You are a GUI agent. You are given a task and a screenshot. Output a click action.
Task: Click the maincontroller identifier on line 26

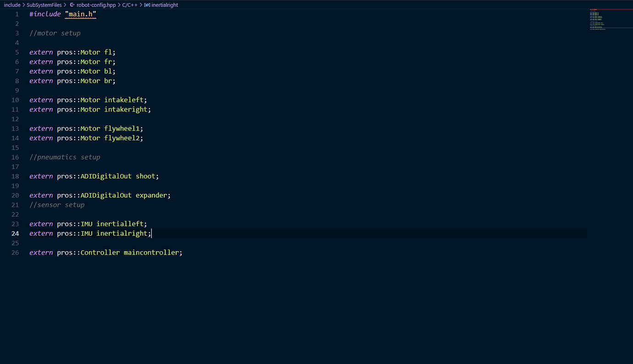[x=151, y=252]
